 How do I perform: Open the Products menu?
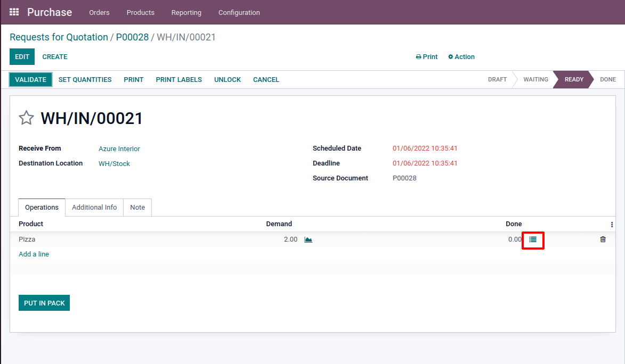tap(140, 12)
